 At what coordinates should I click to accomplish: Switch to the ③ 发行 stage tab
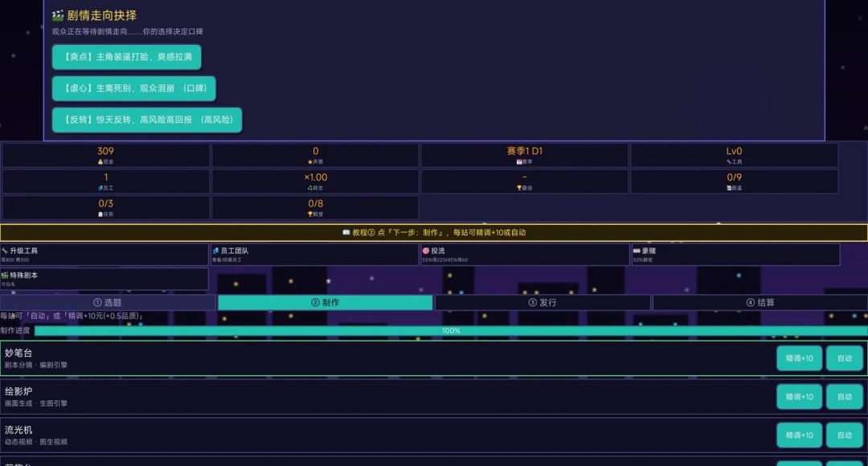(x=542, y=303)
